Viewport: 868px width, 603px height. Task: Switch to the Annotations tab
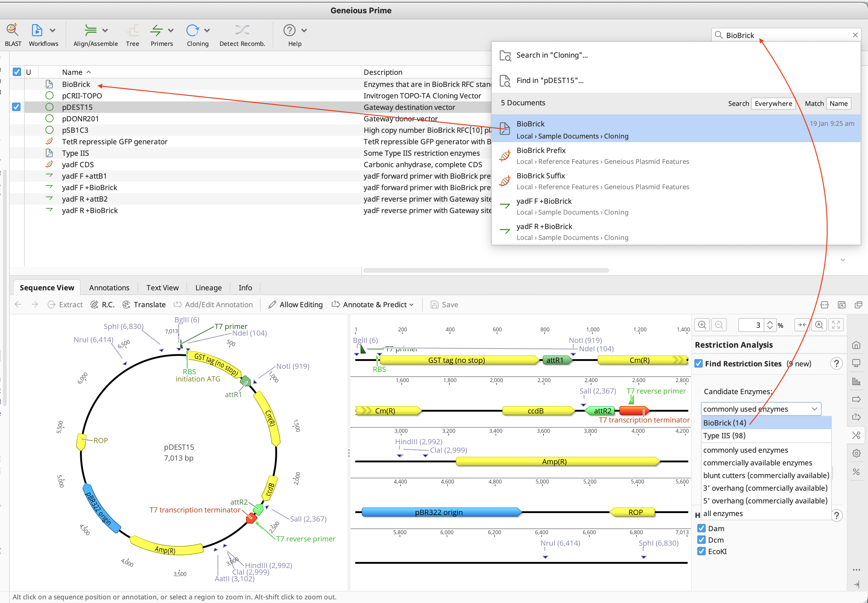109,288
